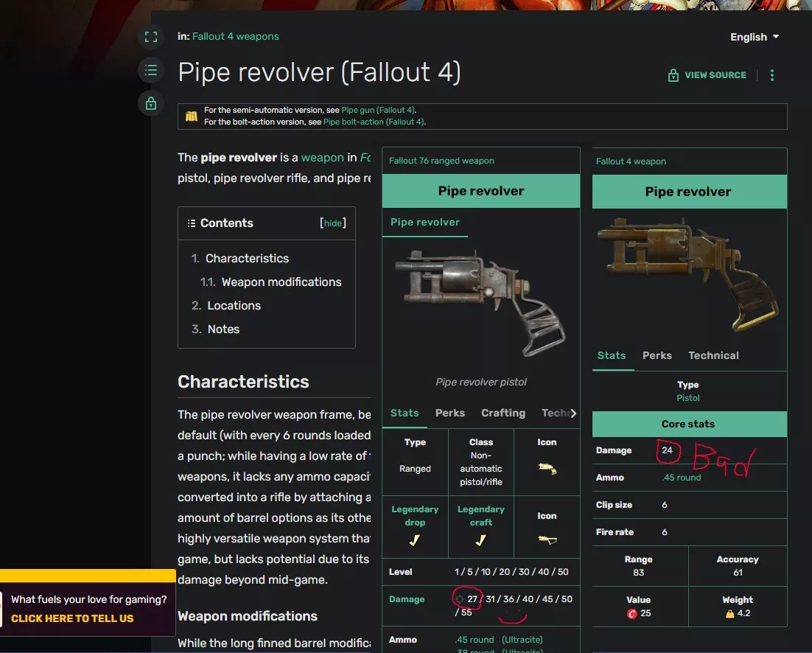Open the English language dropdown
This screenshot has height=653, width=812.
(755, 37)
